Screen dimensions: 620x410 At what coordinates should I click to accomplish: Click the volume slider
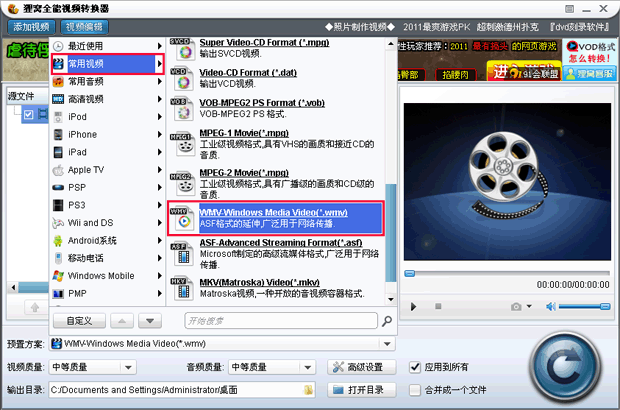pyautogui.click(x=585, y=306)
